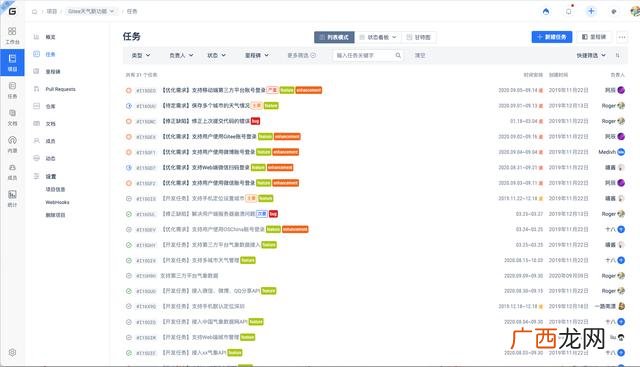Select 项目 in the main navigation rail

point(12,62)
